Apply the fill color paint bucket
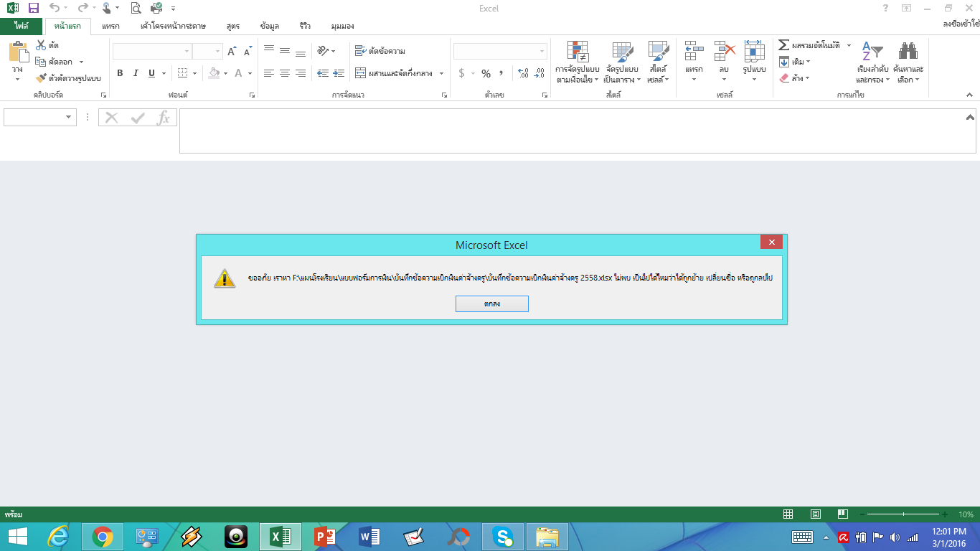 click(x=213, y=73)
